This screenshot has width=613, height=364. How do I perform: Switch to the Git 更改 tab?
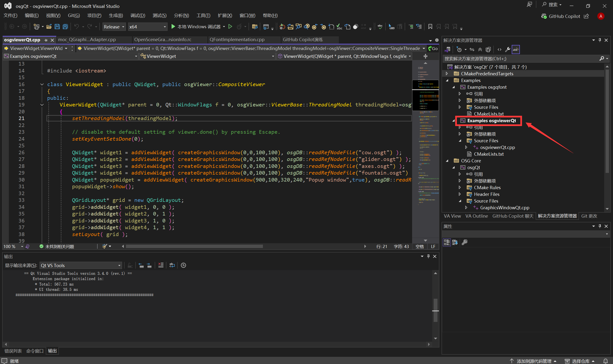[589, 216]
